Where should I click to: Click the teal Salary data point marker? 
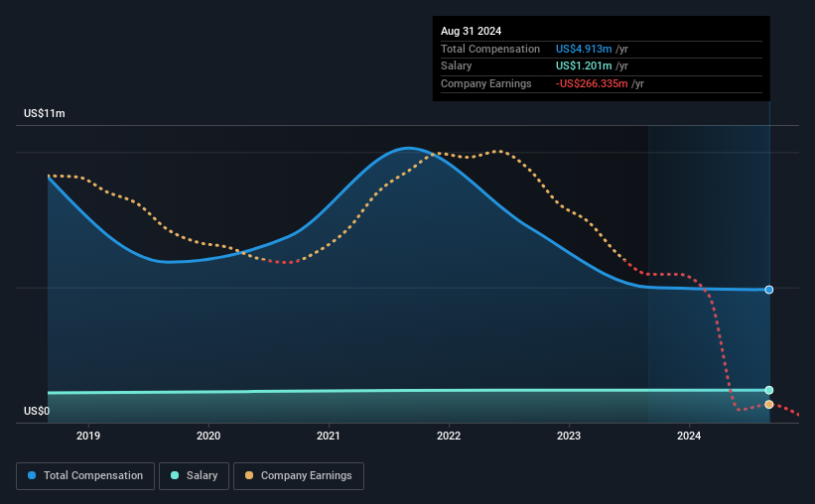point(768,390)
